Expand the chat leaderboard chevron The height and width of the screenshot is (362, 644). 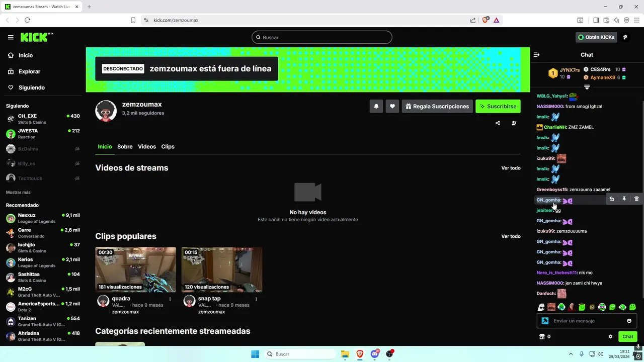coord(587,87)
